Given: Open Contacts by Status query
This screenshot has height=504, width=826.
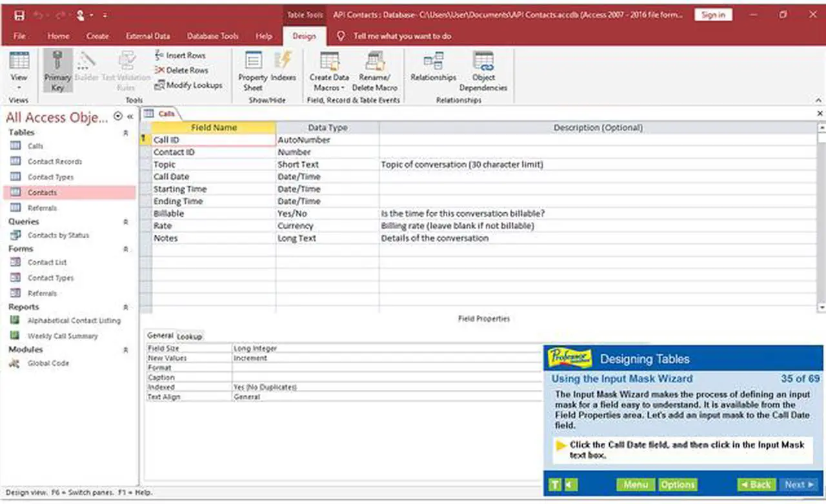Looking at the screenshot, I should pos(58,235).
